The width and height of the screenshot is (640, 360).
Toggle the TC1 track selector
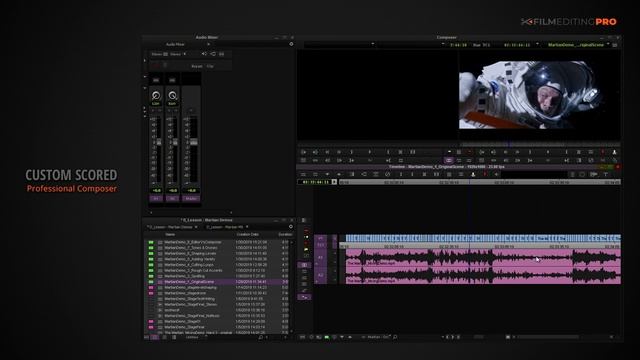click(321, 245)
